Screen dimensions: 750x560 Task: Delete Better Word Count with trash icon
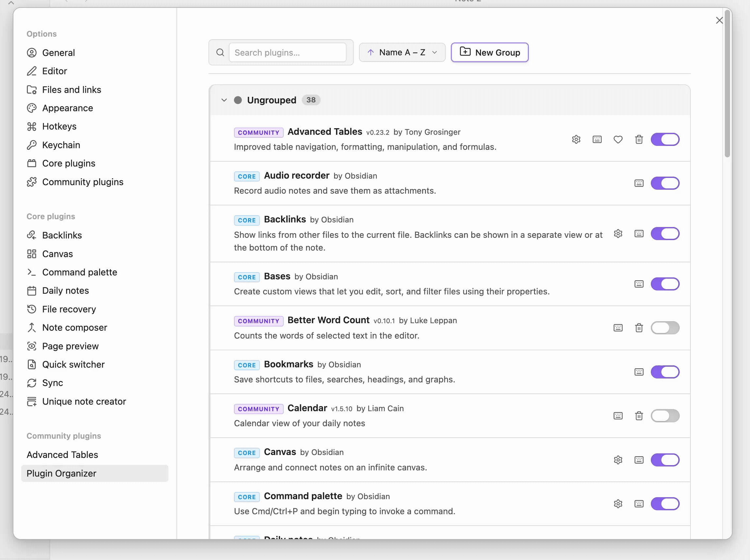point(639,328)
